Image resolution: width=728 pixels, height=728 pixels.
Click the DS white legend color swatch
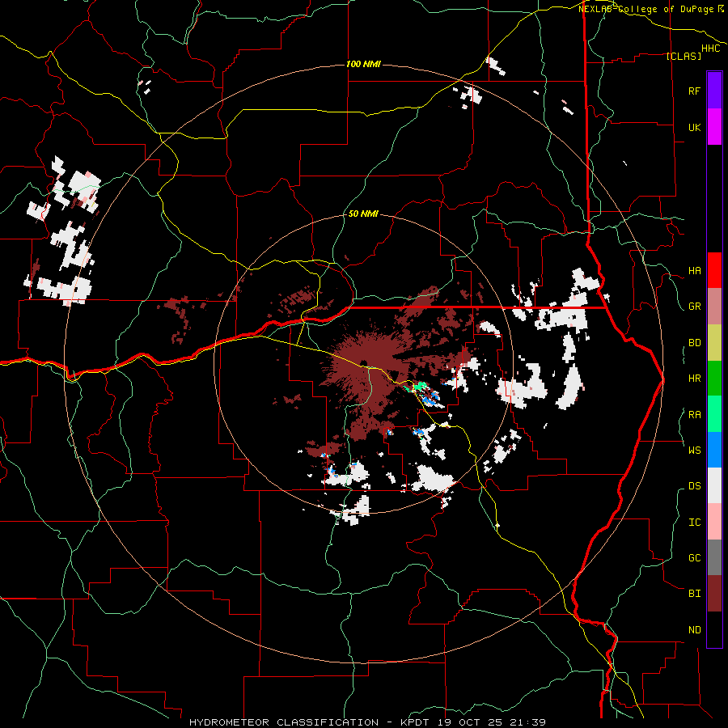coord(714,485)
